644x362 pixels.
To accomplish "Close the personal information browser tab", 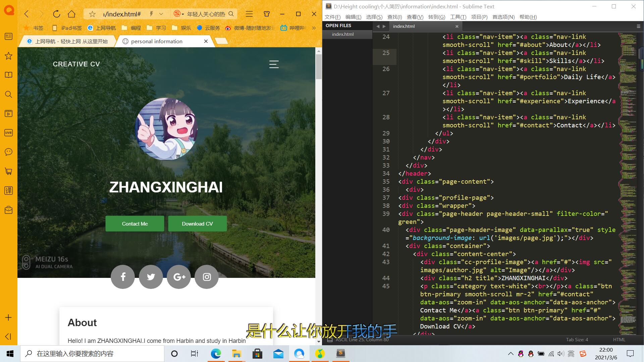I will point(206,41).
